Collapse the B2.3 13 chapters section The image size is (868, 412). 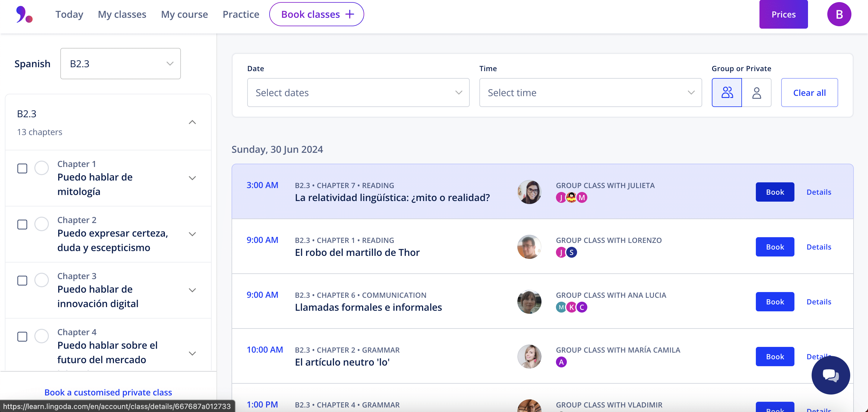[x=192, y=122]
